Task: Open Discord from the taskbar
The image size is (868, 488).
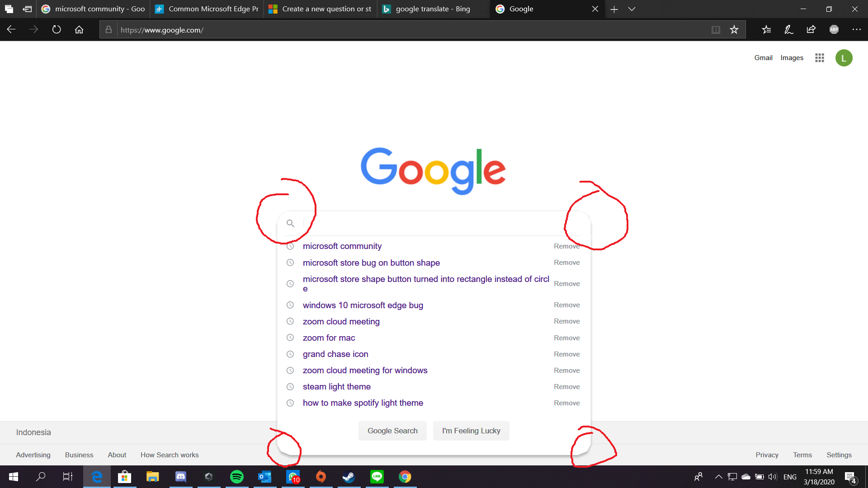Action: [x=181, y=477]
